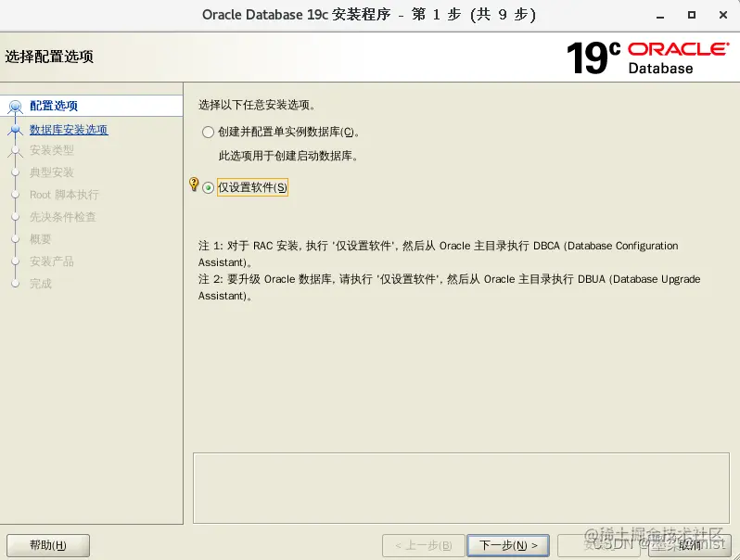The height and width of the screenshot is (560, 740).
Task: Minimize the installer window
Action: click(660, 16)
